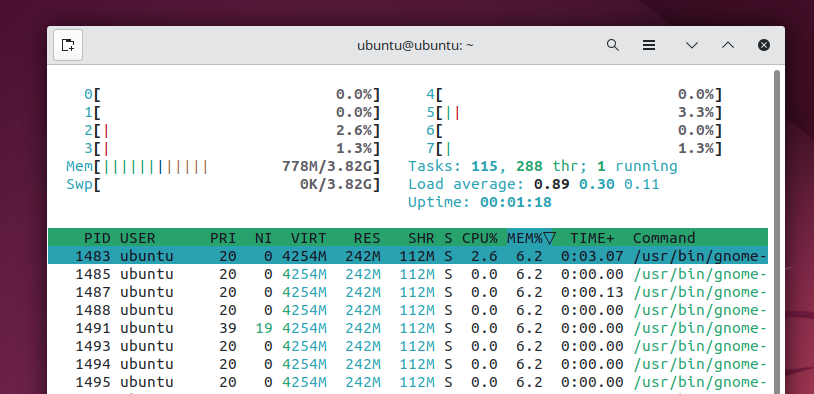
Task: Click the TIME+ value 0:00.13
Action: 592,292
